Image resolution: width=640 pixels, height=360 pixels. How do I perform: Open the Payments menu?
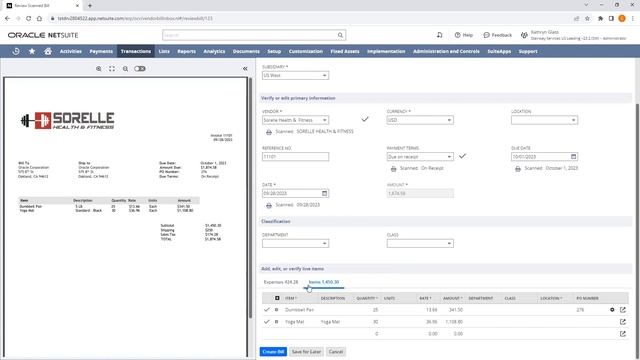pyautogui.click(x=101, y=51)
